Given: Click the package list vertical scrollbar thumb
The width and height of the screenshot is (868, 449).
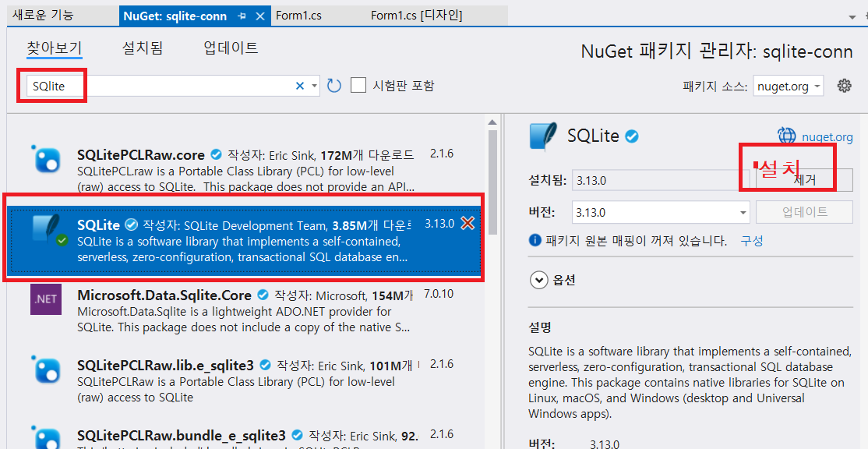Looking at the screenshot, I should point(492,182).
